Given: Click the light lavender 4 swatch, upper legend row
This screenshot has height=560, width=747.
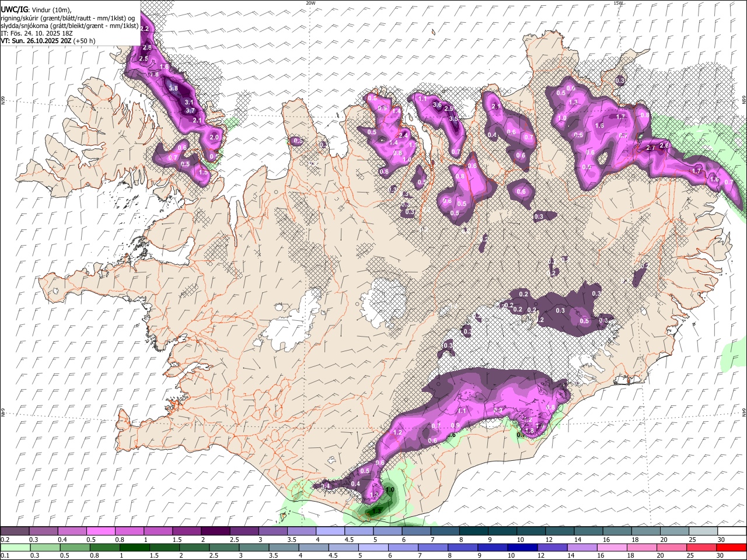Looking at the screenshot, I should (330, 531).
